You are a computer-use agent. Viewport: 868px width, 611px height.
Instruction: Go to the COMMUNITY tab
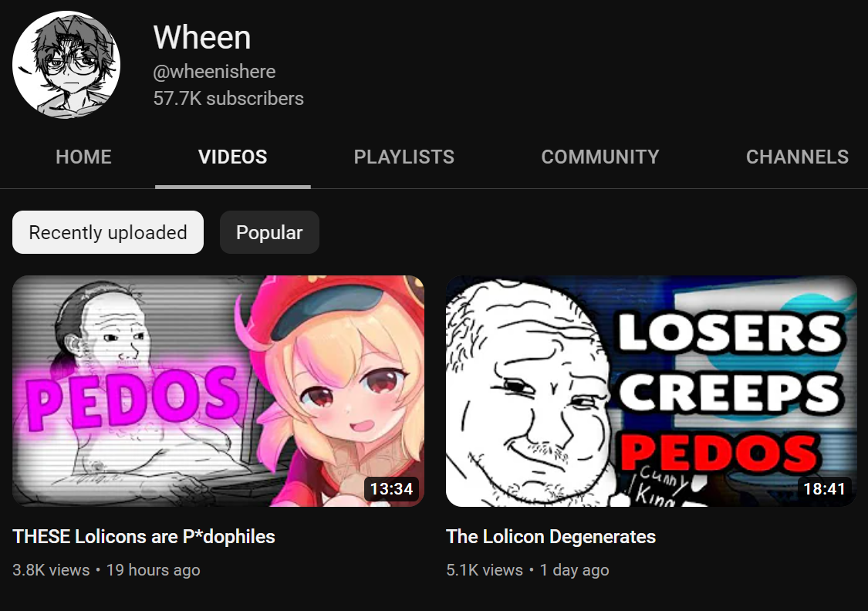tap(600, 157)
